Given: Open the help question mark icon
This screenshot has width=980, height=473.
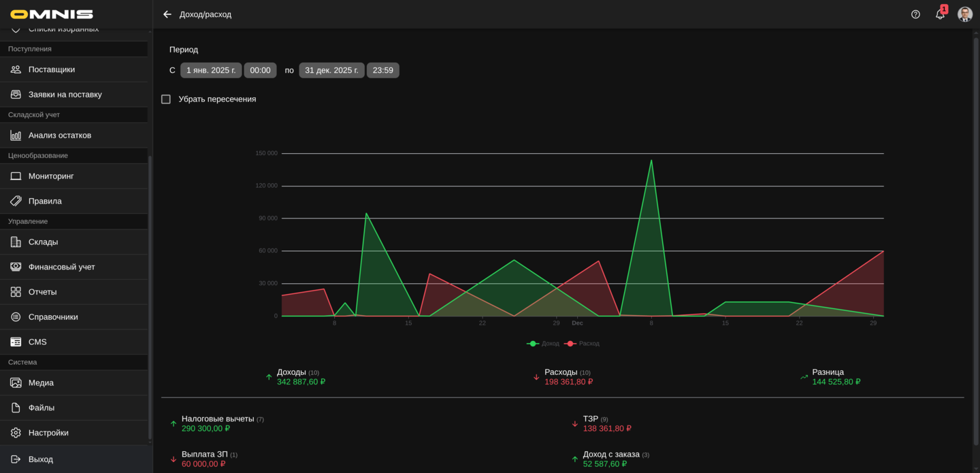Looking at the screenshot, I should tap(915, 14).
